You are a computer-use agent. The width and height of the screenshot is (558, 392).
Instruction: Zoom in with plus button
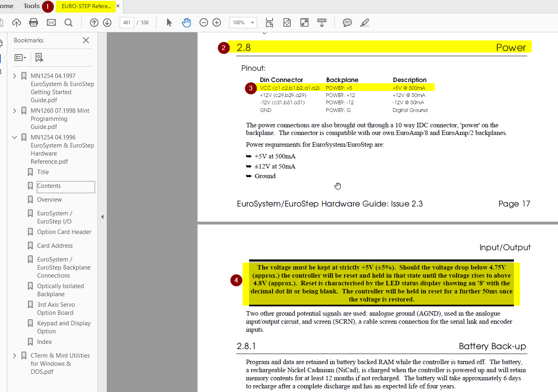[217, 23]
